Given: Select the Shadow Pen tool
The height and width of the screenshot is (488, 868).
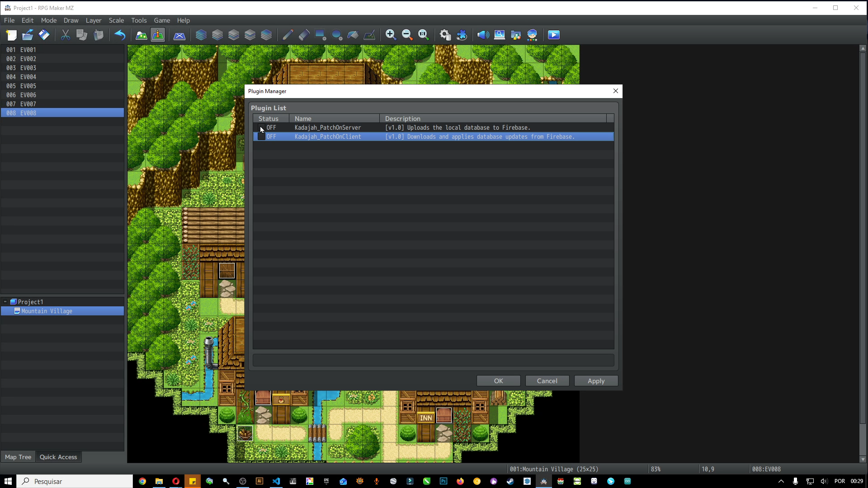Looking at the screenshot, I should point(369,35).
